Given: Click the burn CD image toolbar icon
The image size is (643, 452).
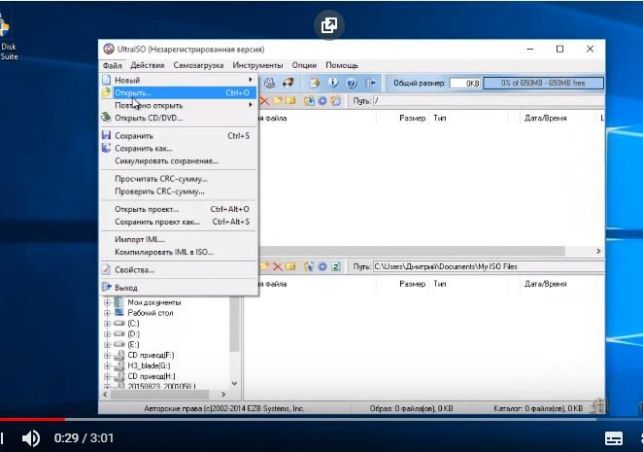Looking at the screenshot, I should (x=289, y=83).
